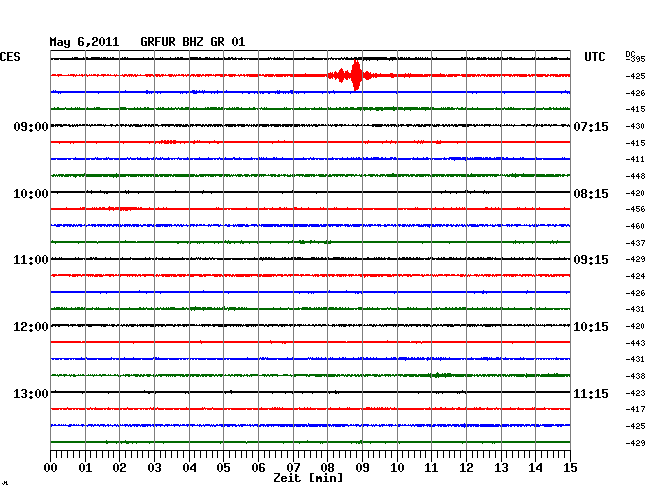Click the '12' minute axis label
This screenshot has height=494, width=650.
coord(466,467)
